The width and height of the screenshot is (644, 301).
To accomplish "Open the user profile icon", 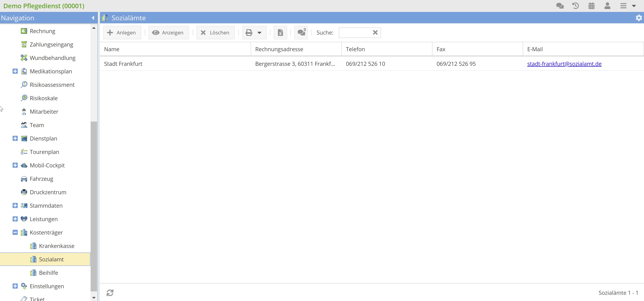I will [607, 6].
